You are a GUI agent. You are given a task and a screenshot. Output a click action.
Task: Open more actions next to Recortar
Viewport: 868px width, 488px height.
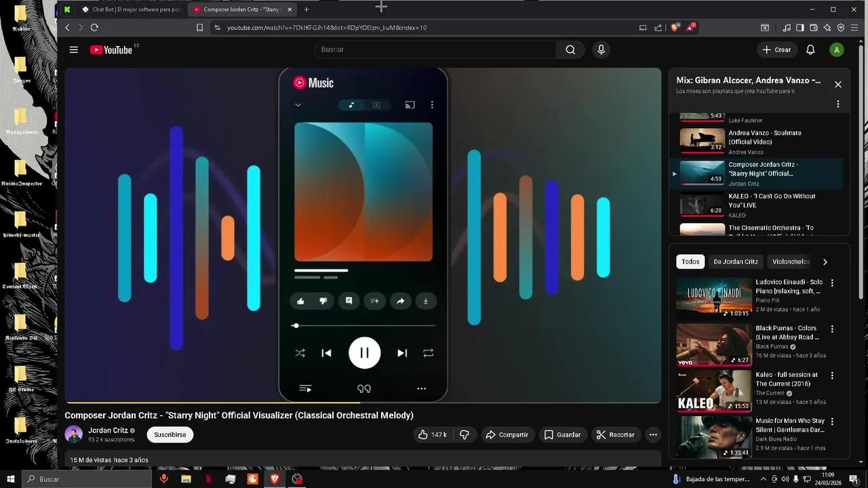click(x=653, y=434)
